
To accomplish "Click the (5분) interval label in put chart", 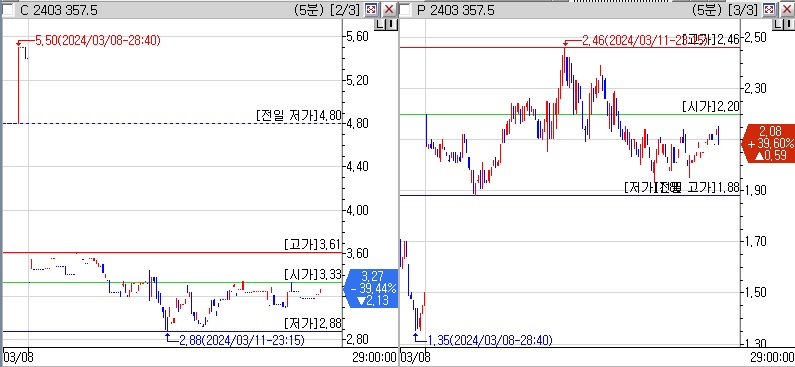I will coord(706,10).
